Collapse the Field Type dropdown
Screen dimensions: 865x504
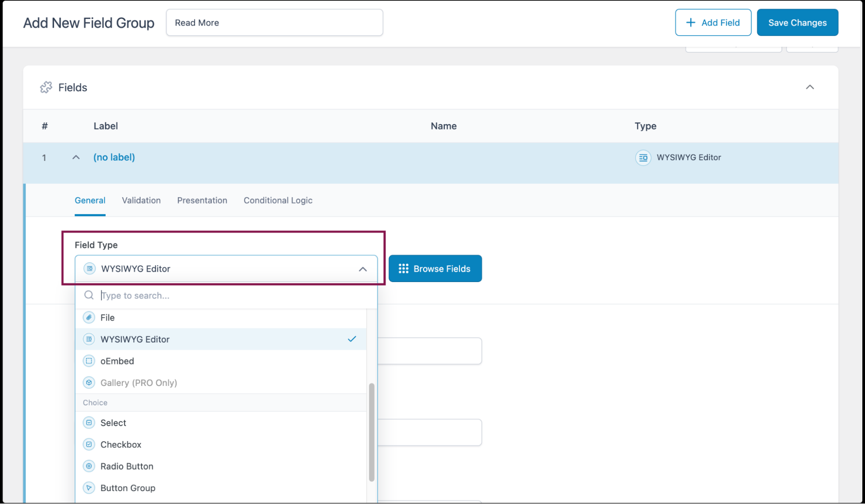pos(362,268)
